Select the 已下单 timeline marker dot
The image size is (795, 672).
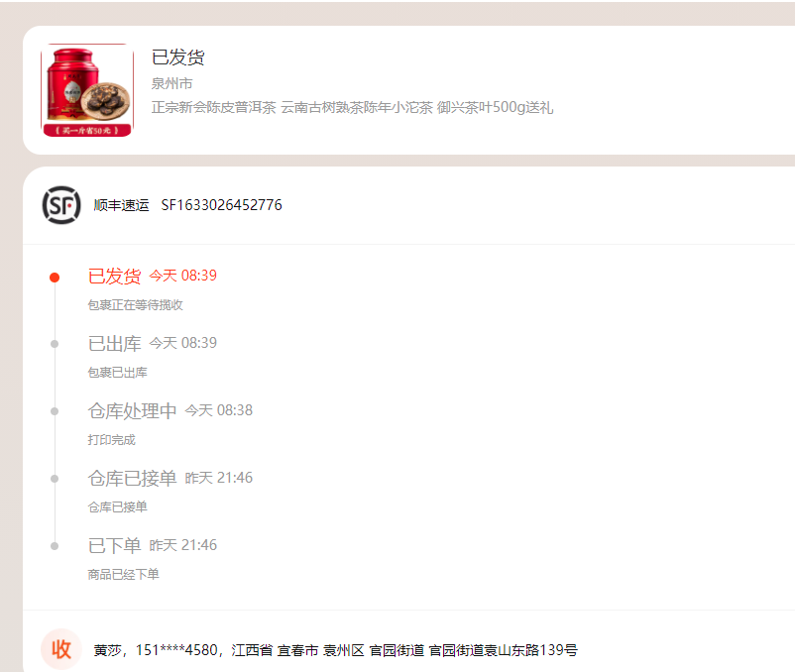55,546
